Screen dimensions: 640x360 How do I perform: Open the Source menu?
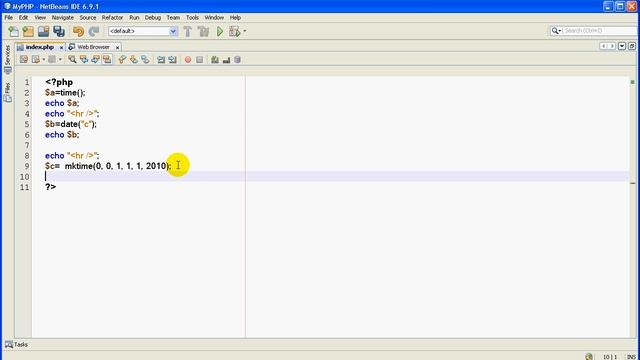tap(88, 18)
